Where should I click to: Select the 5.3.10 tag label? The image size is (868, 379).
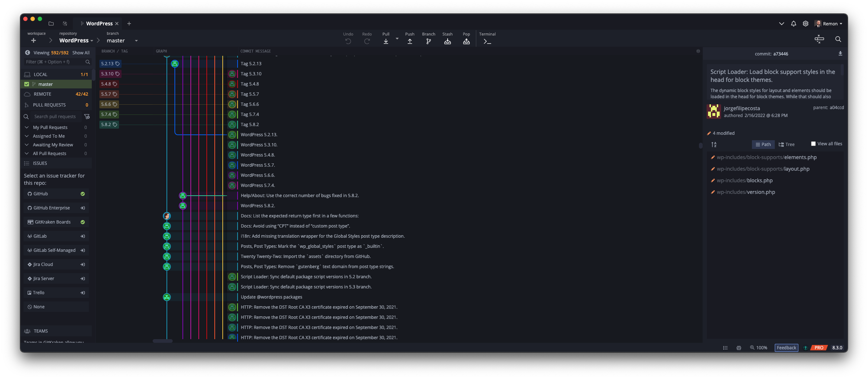point(110,74)
